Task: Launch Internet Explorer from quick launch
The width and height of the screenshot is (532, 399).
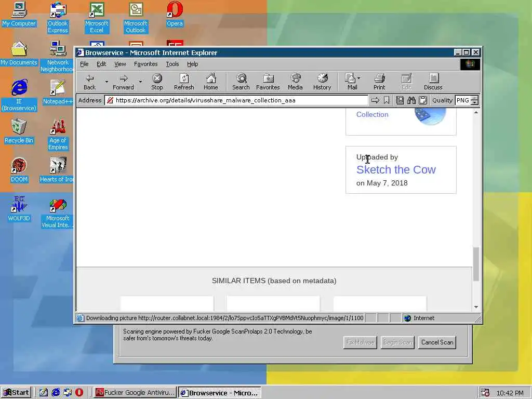Action: click(x=55, y=393)
